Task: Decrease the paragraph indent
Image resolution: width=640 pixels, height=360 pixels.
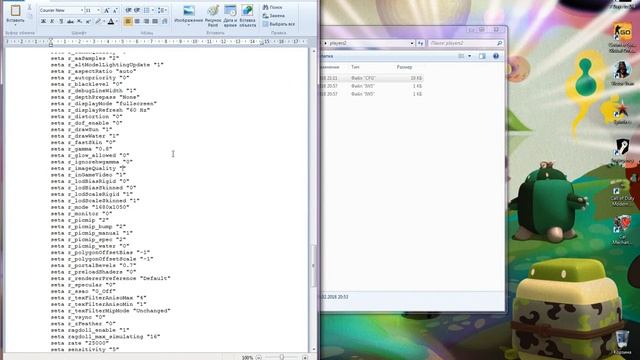Action: pyautogui.click(x=129, y=10)
